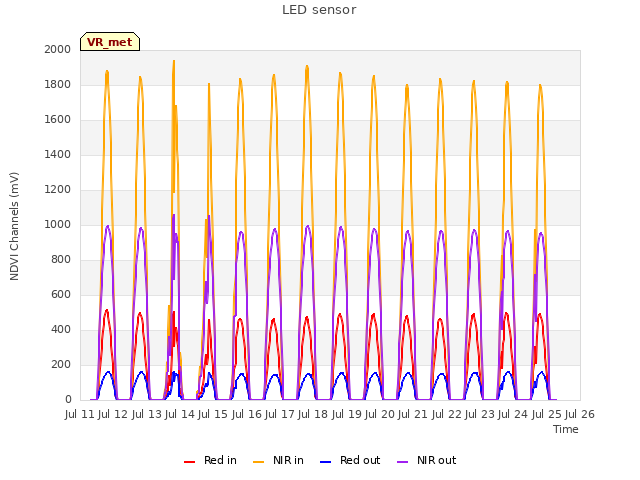The image size is (640, 480).
Task: Click the VR_met site label
Action: coord(110,42)
